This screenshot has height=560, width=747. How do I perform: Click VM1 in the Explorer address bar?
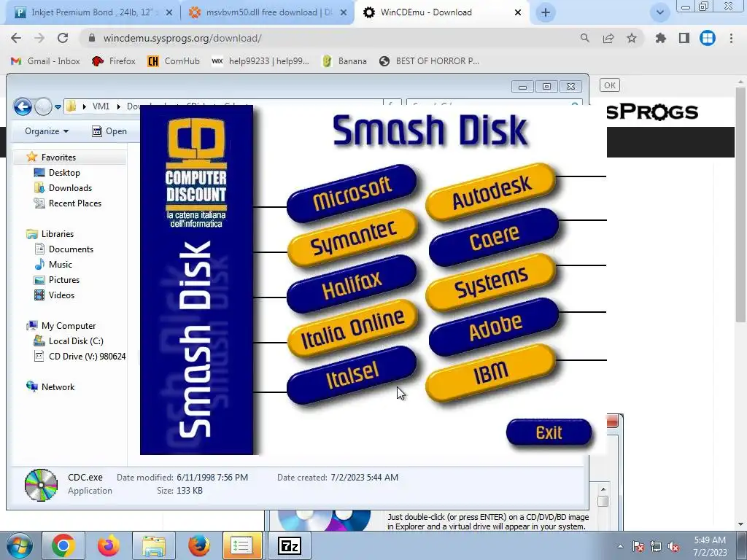click(x=101, y=106)
